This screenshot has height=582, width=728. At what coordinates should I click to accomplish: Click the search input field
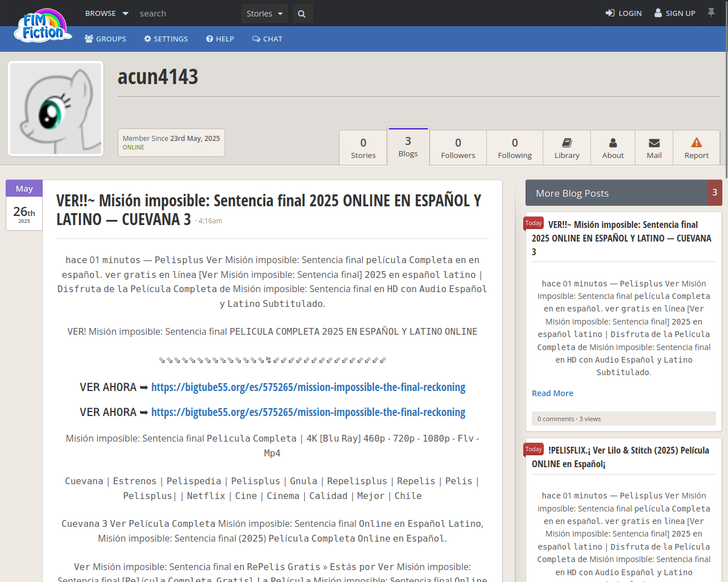pos(188,13)
